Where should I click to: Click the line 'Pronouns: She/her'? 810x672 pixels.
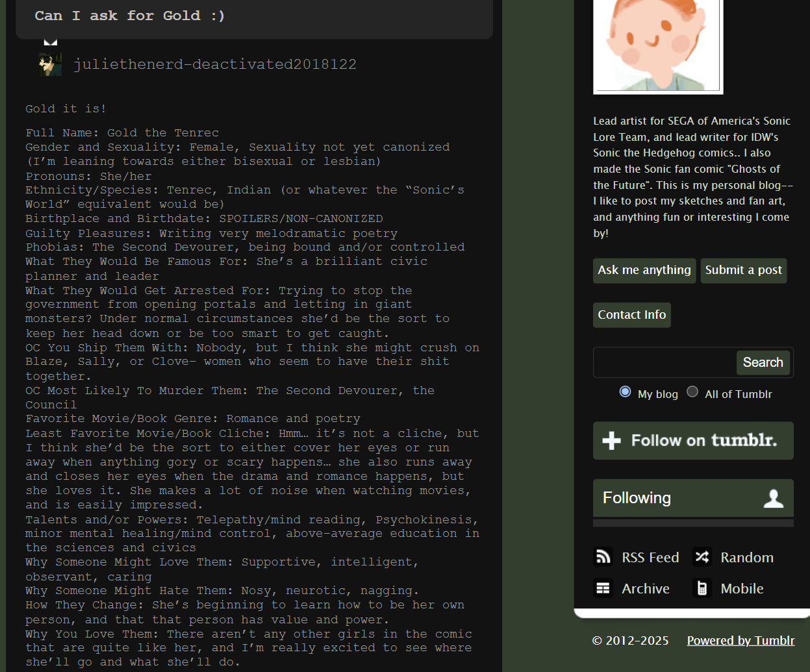[x=88, y=176]
